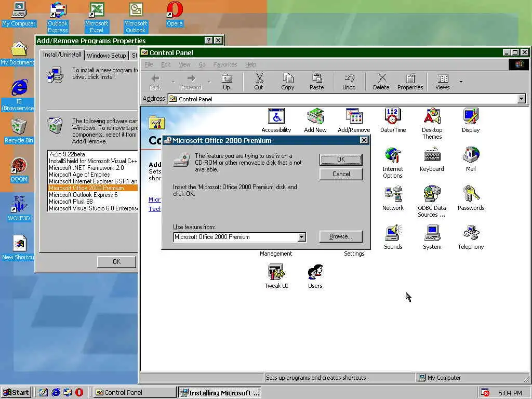The height and width of the screenshot is (399, 532).
Task: Click the Properties toolbar button
Action: pyautogui.click(x=410, y=82)
